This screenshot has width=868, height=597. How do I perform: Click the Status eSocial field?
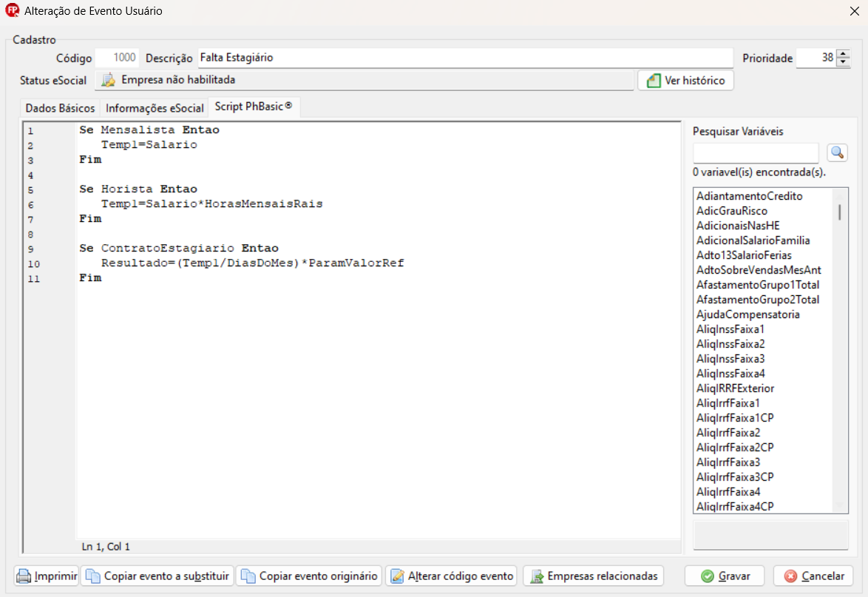tap(365, 81)
